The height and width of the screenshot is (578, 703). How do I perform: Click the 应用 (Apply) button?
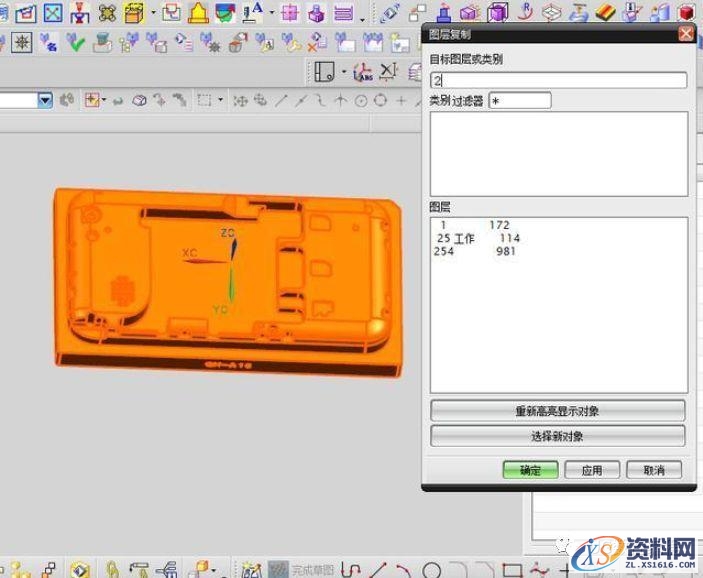tap(591, 470)
